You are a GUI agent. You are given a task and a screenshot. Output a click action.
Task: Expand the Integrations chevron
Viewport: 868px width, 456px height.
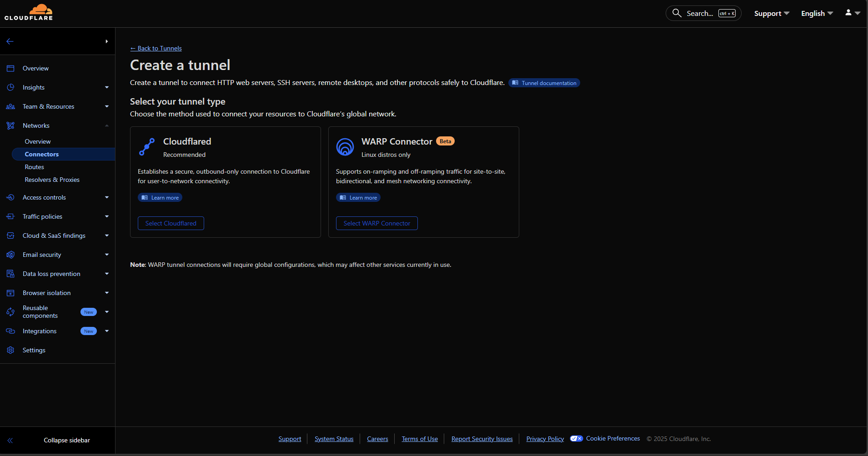(107, 331)
